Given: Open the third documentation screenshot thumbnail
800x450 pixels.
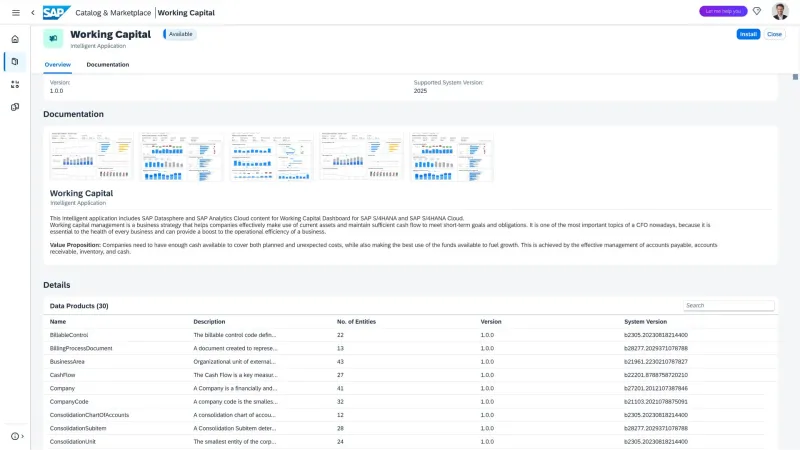Looking at the screenshot, I should point(271,156).
